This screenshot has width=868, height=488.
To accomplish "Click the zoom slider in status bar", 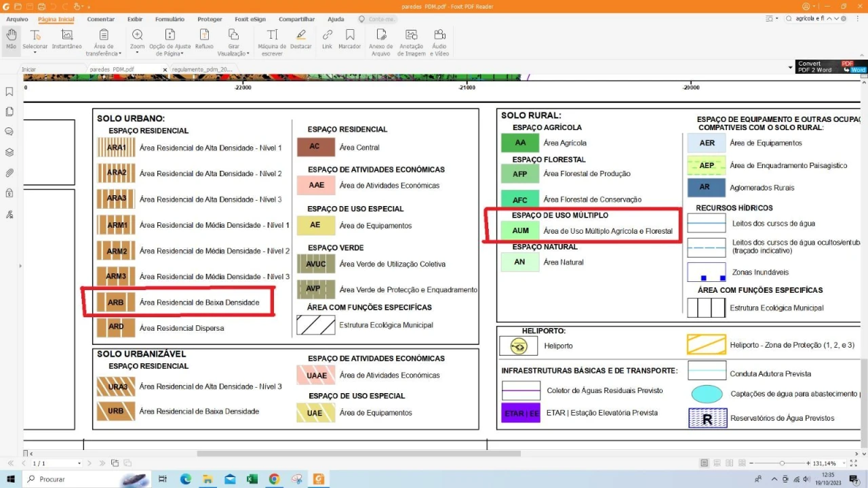I will [x=782, y=463].
